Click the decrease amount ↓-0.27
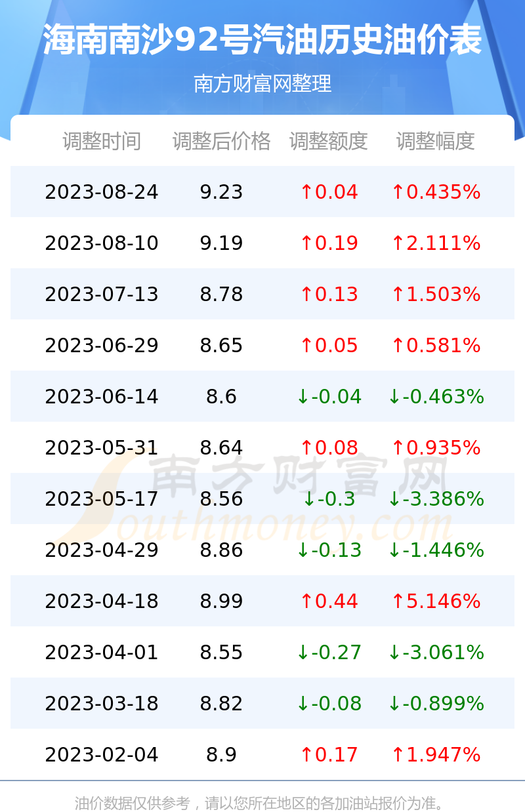This screenshot has height=812, width=525. click(x=329, y=653)
